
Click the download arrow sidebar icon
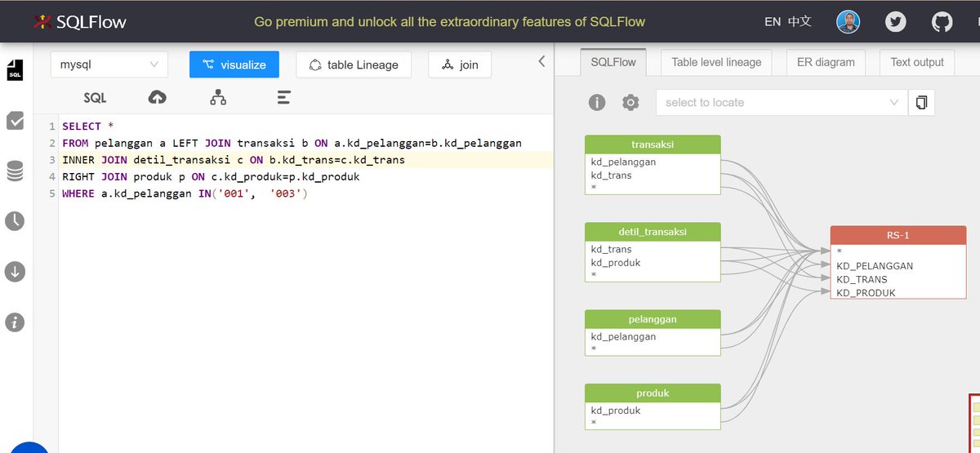(15, 272)
